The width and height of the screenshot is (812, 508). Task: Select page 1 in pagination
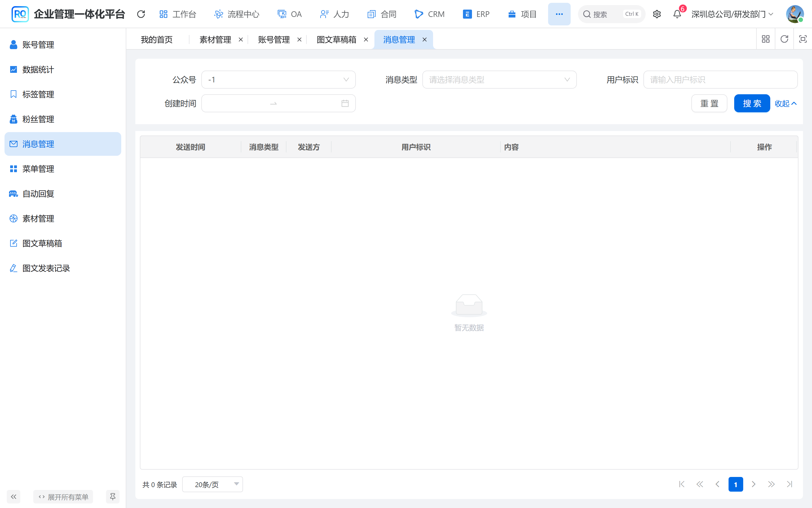[x=736, y=484]
